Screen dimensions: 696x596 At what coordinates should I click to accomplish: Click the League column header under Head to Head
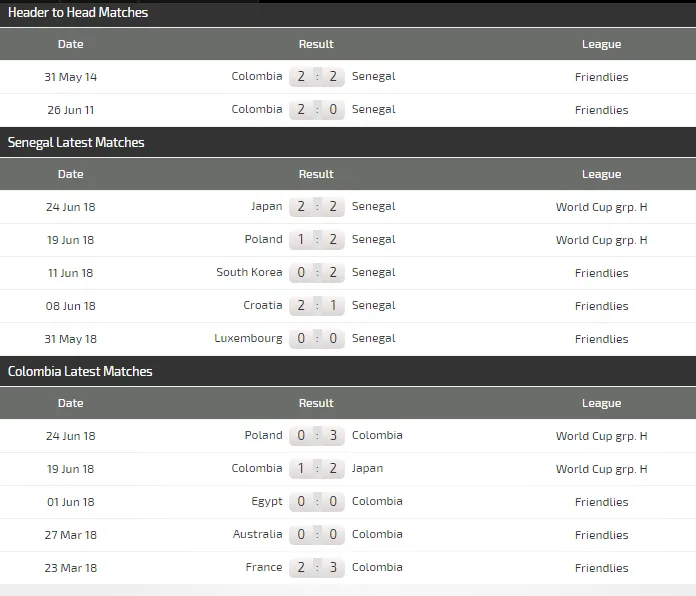[x=601, y=44]
